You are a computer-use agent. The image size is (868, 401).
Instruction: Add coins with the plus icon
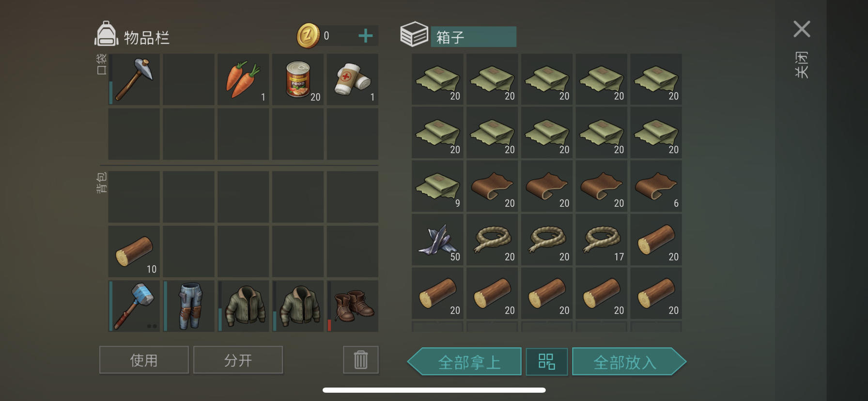tap(366, 36)
